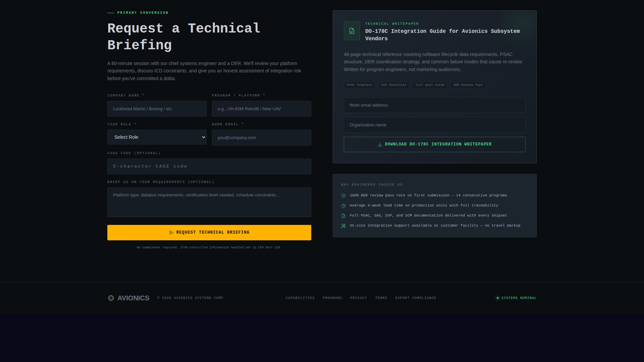
Task: Click the file icon beside PSAC documentation bullet
Action: (x=343, y=216)
